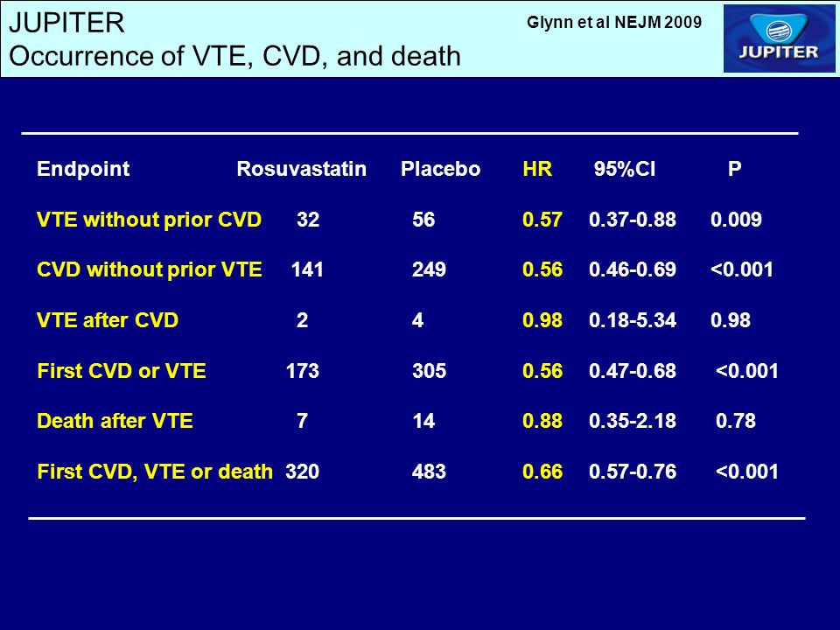Click the Rosuvastatin column header

coord(302,169)
